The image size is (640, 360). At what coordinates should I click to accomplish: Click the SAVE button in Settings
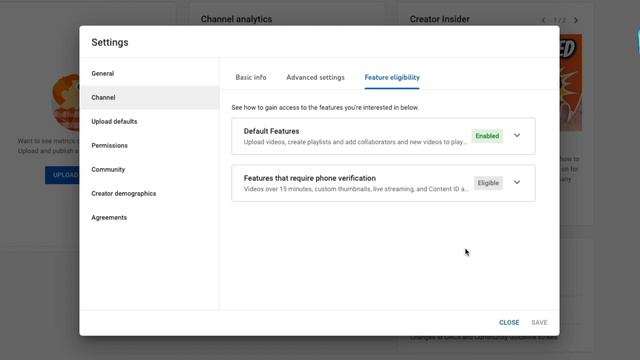point(539,322)
